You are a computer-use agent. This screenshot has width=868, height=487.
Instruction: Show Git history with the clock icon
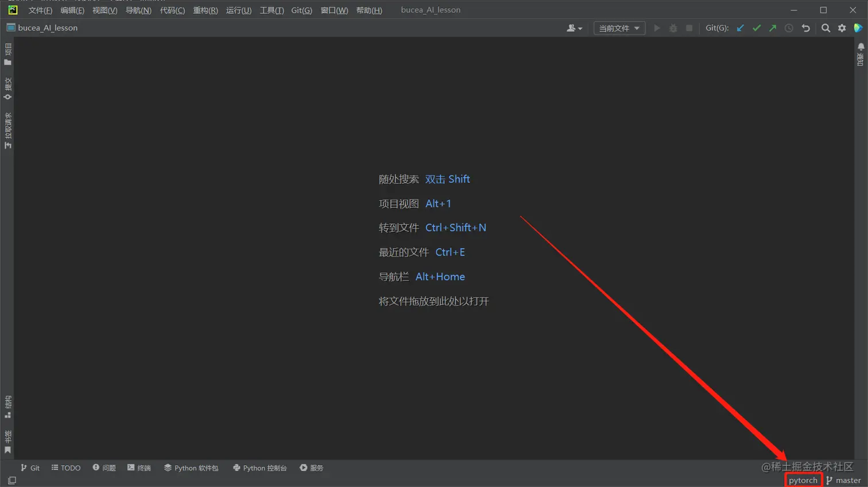pos(789,28)
